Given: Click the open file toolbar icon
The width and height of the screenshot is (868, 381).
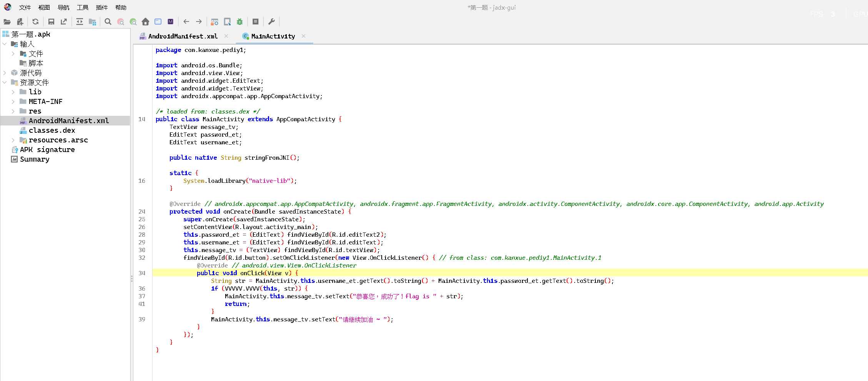Looking at the screenshot, I should click(x=7, y=22).
